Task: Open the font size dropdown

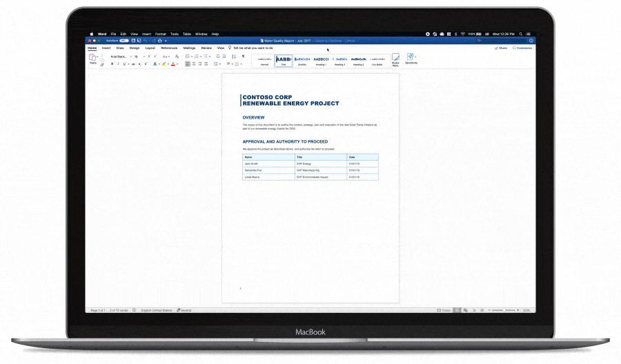Action: click(137, 56)
